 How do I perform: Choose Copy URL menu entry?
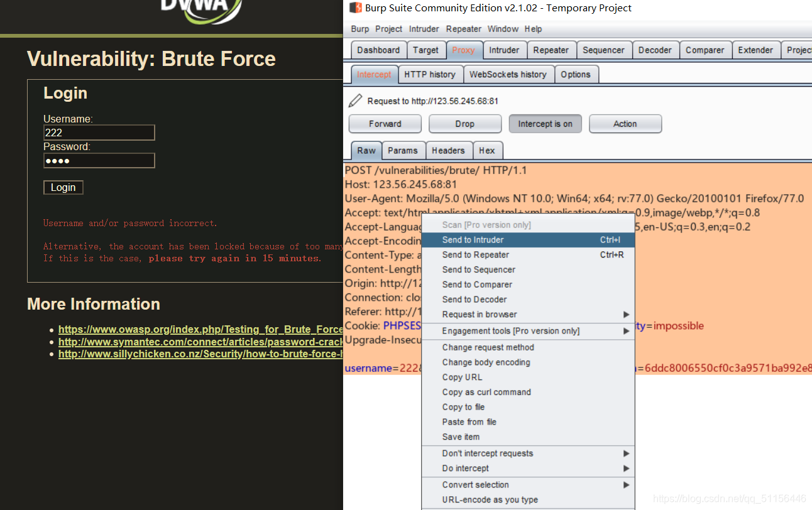[x=528, y=377]
